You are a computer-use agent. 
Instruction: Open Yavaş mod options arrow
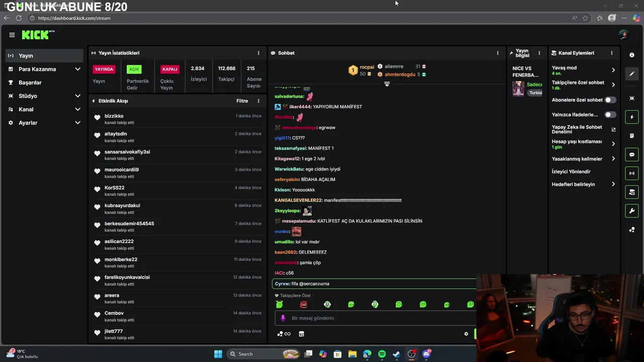[x=613, y=70]
